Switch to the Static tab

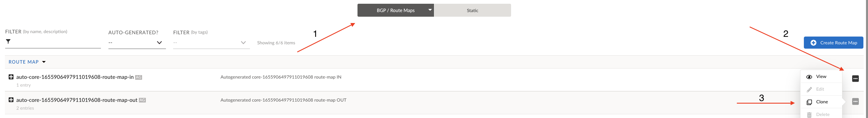[472, 10]
